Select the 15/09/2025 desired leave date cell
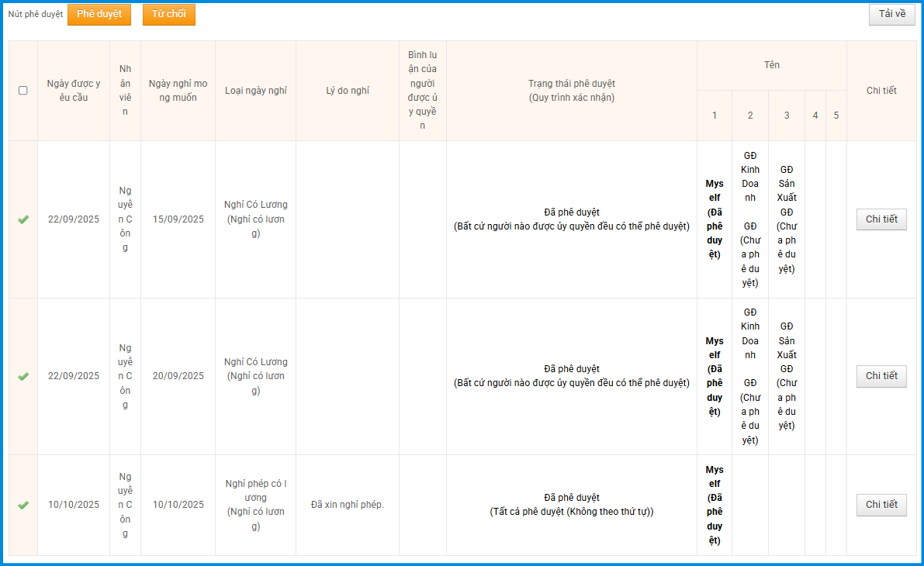The image size is (924, 566). 178,219
